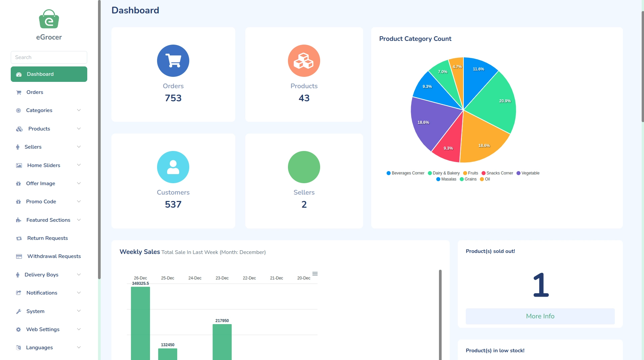Image resolution: width=644 pixels, height=360 pixels.
Task: Click the orange Products boxes circle icon
Action: (304, 61)
